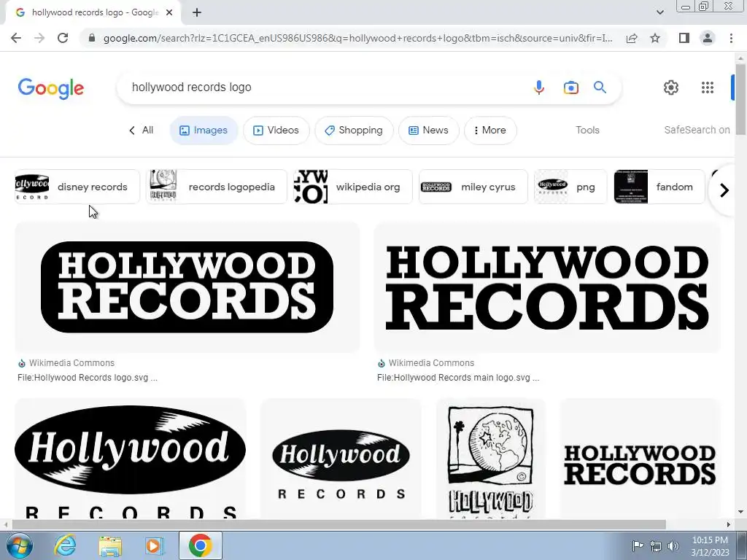Open SafeSearch on setting
The width and height of the screenshot is (747, 560).
pyautogui.click(x=697, y=130)
